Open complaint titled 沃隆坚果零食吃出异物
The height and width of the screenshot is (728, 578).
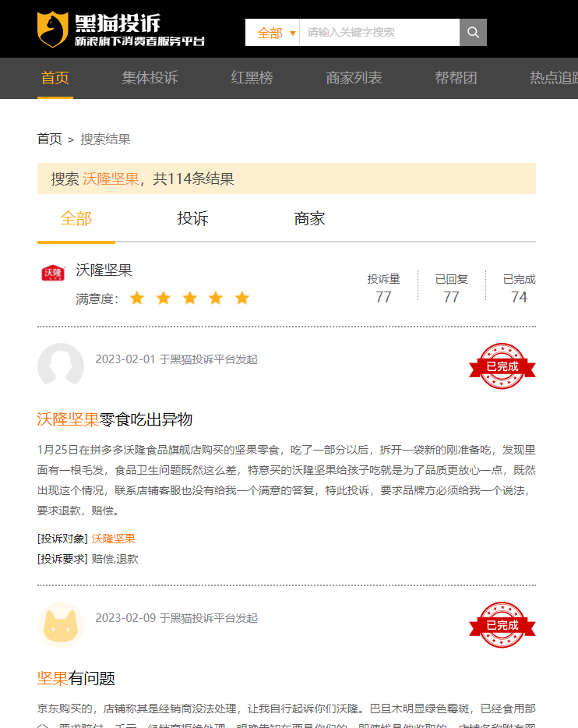point(115,420)
